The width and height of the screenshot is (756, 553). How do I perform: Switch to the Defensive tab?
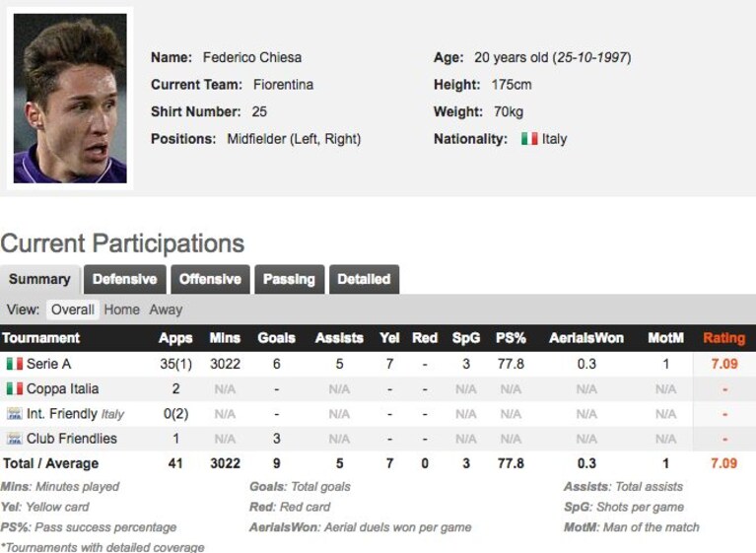point(125,279)
